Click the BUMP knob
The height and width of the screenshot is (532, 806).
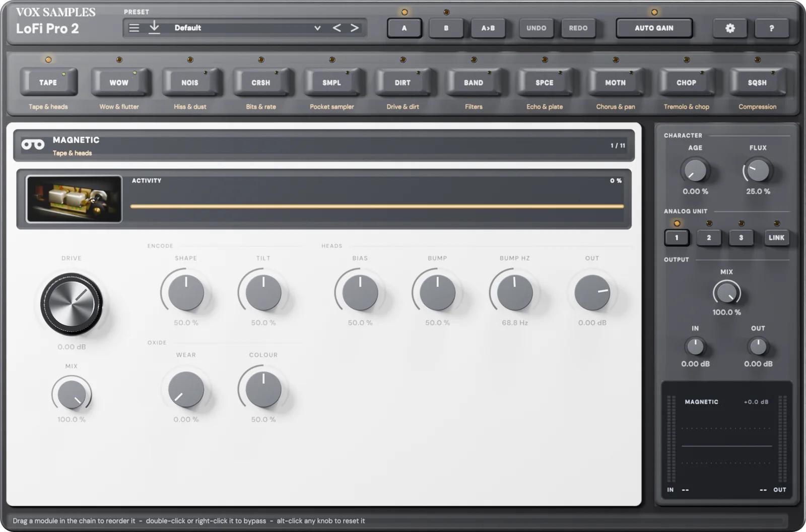pyautogui.click(x=437, y=293)
